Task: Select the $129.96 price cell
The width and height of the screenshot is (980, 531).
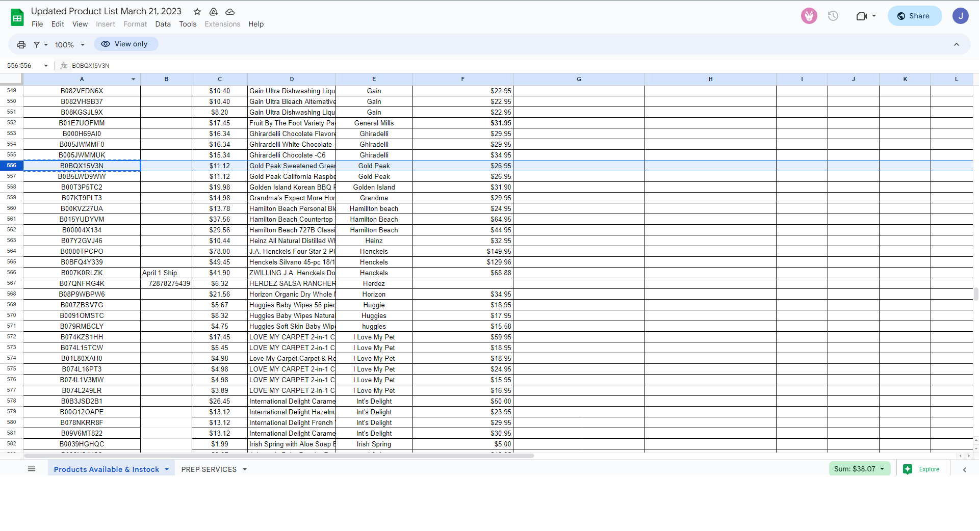Action: point(462,262)
